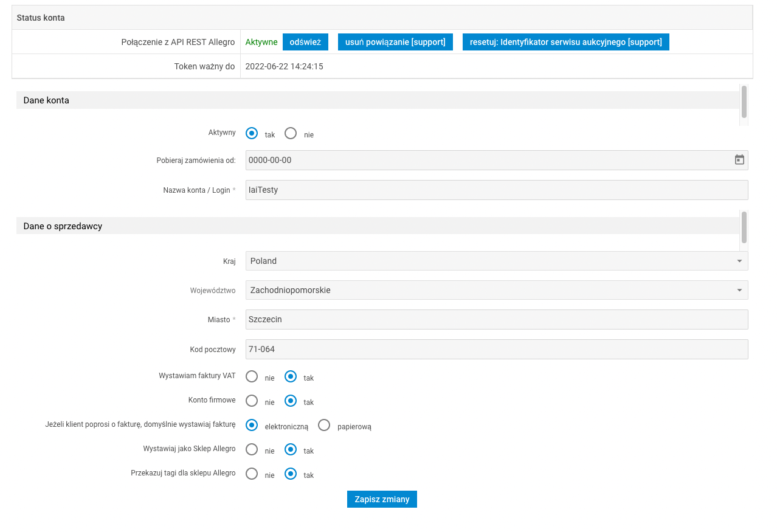Click the Nazwa konta / Login field
Image resolution: width=777 pixels, height=532 pixels.
tap(496, 190)
